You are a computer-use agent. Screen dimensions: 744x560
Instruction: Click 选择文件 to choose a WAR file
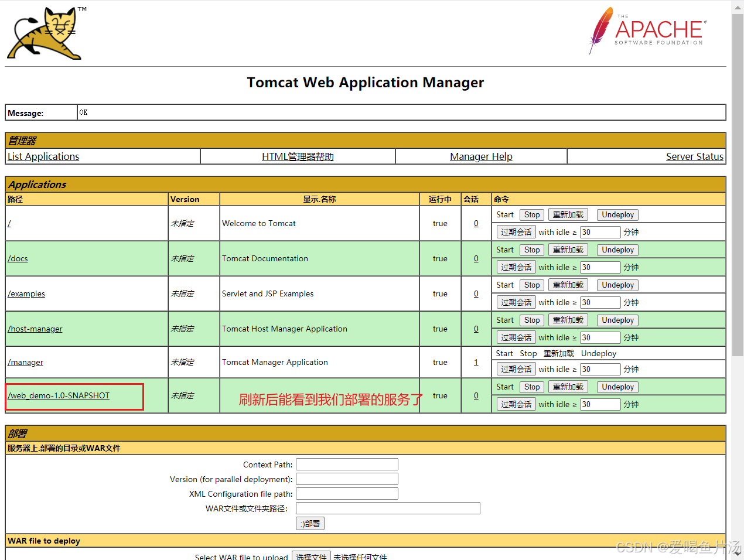tap(311, 556)
